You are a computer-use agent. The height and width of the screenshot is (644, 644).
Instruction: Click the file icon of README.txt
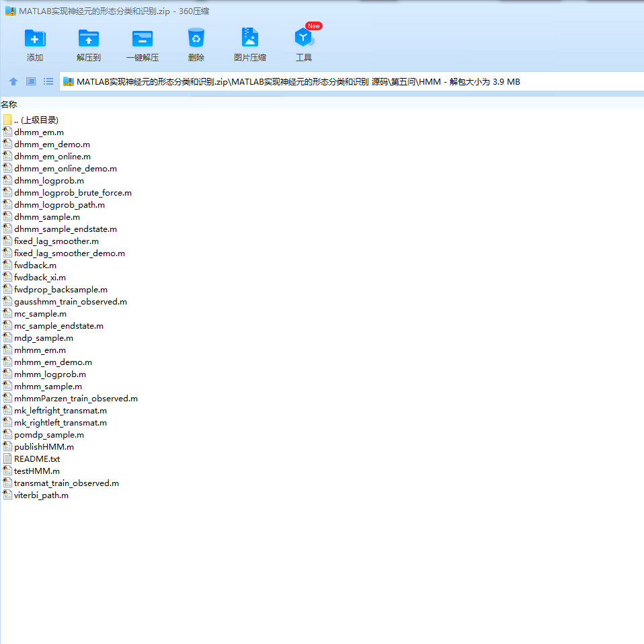[7, 458]
